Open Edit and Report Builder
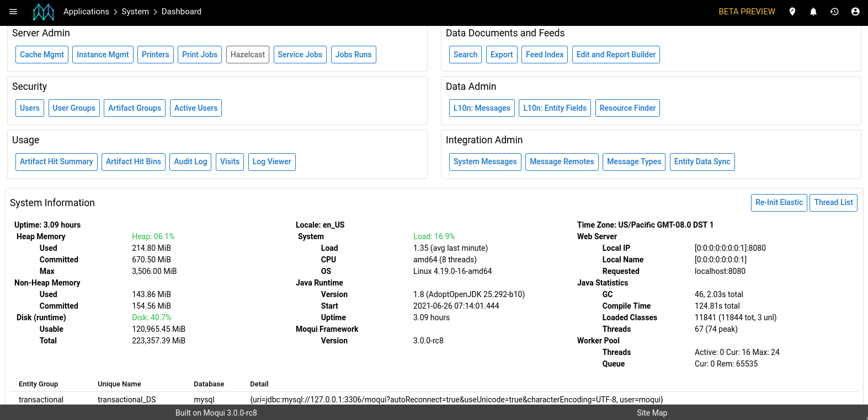This screenshot has height=420, width=868. 616,55
